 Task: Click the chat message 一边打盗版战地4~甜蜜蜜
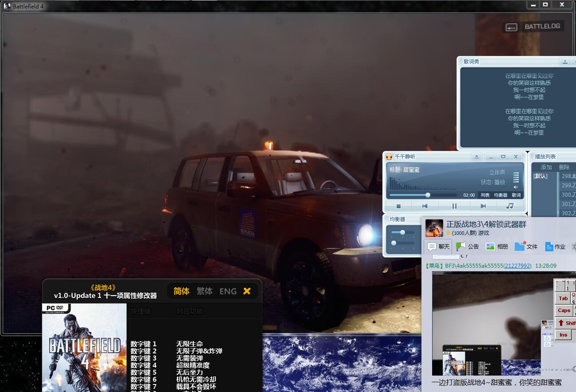[x=497, y=382]
